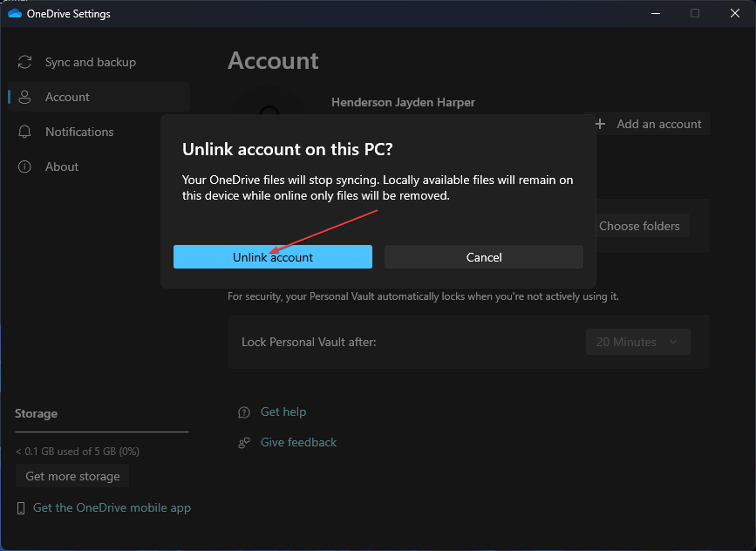Click the storage usage progress bar

[101, 430]
